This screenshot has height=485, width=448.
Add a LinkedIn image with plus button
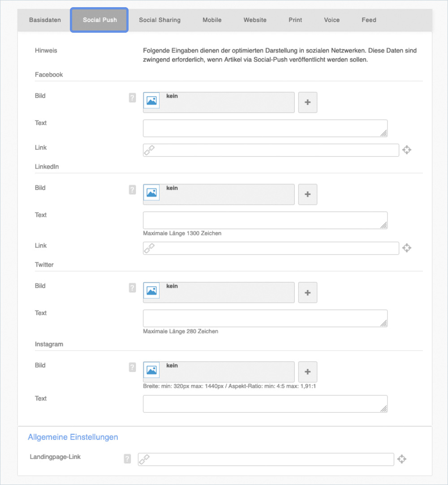click(308, 194)
